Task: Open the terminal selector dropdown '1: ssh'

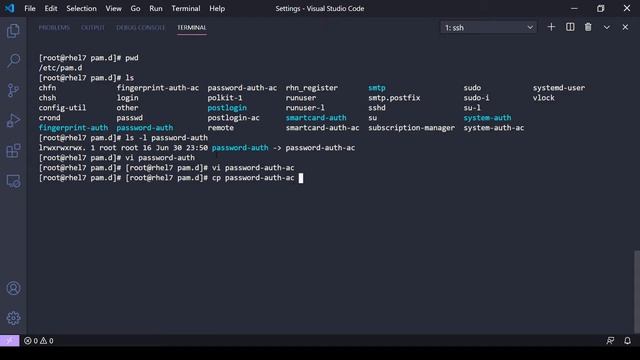Action: (x=489, y=28)
